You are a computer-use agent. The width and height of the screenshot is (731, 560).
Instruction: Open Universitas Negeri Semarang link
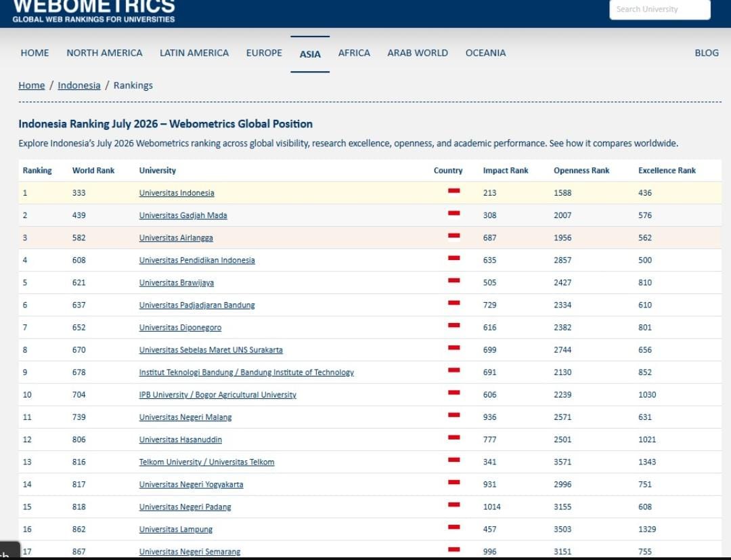pyautogui.click(x=190, y=552)
